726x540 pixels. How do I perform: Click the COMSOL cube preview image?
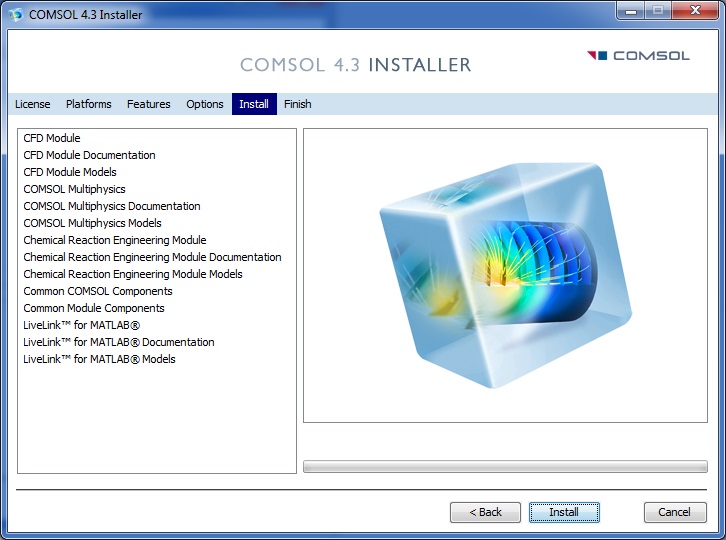[x=505, y=275]
